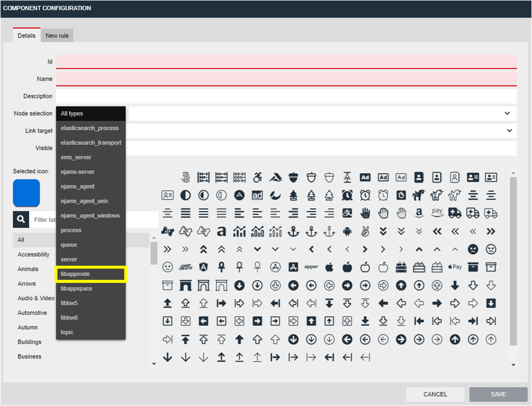Image resolution: width=532 pixels, height=406 pixels.
Task: Click the icon grid scroll down arrow
Action: point(514,365)
